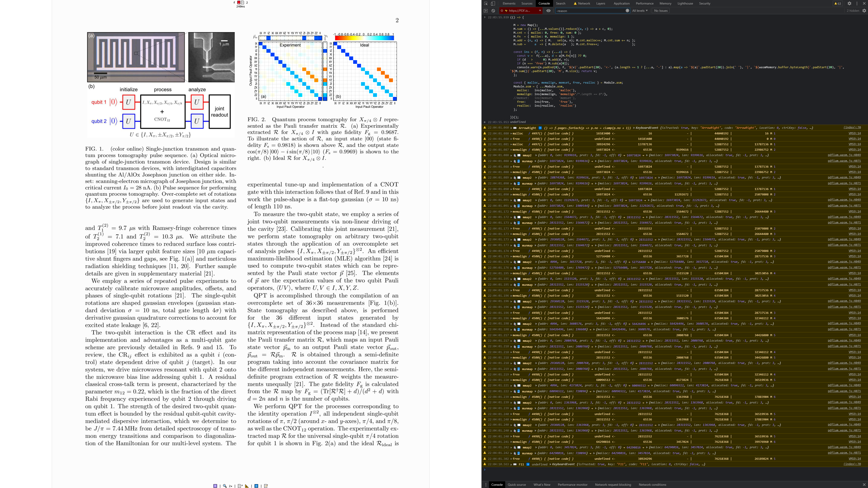The width and height of the screenshot is (868, 488).
Task: Open the Quick source drawer tab
Action: click(517, 485)
